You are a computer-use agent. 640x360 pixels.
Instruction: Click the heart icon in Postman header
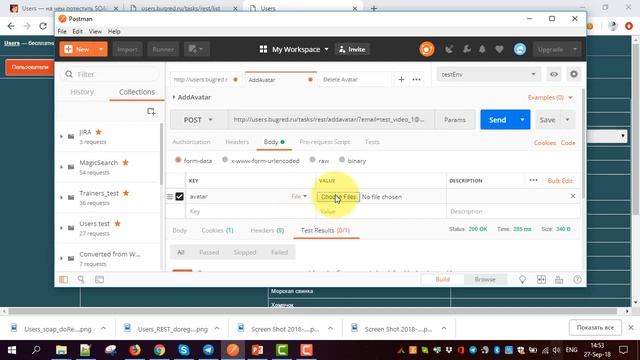pos(499,49)
